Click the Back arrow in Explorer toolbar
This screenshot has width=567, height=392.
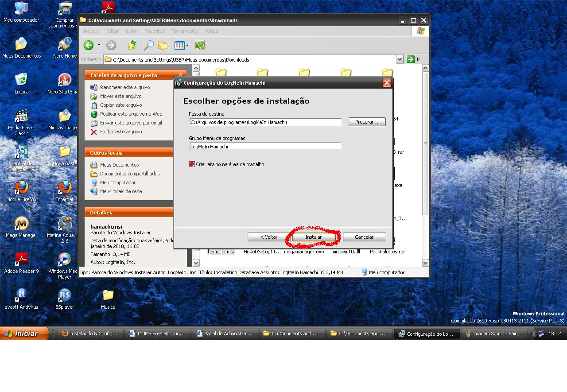coord(89,45)
